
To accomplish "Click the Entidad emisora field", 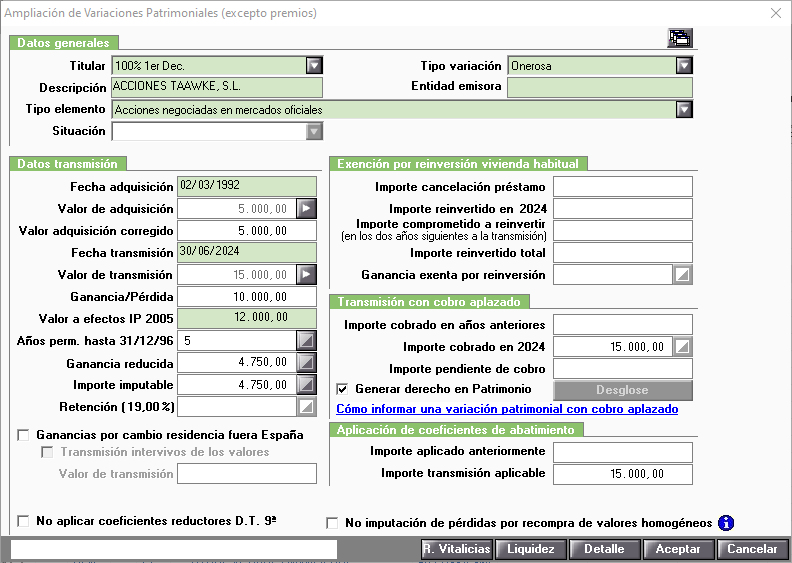I will (x=600, y=87).
